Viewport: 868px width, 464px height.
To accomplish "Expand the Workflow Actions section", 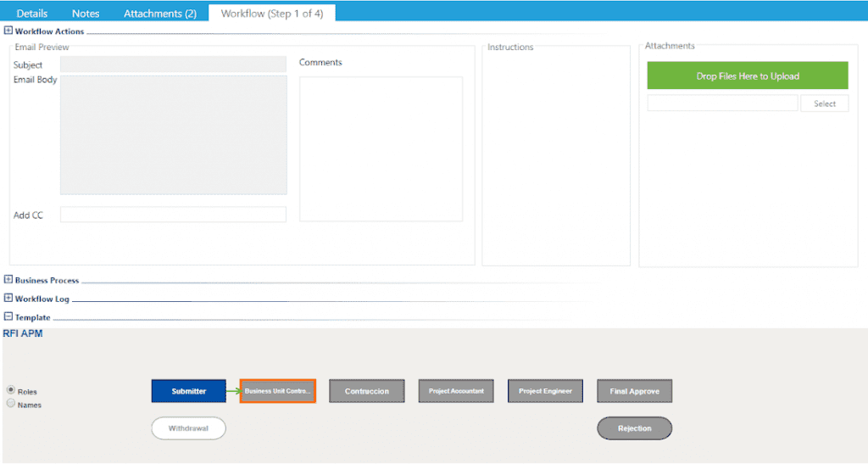I will click(8, 31).
